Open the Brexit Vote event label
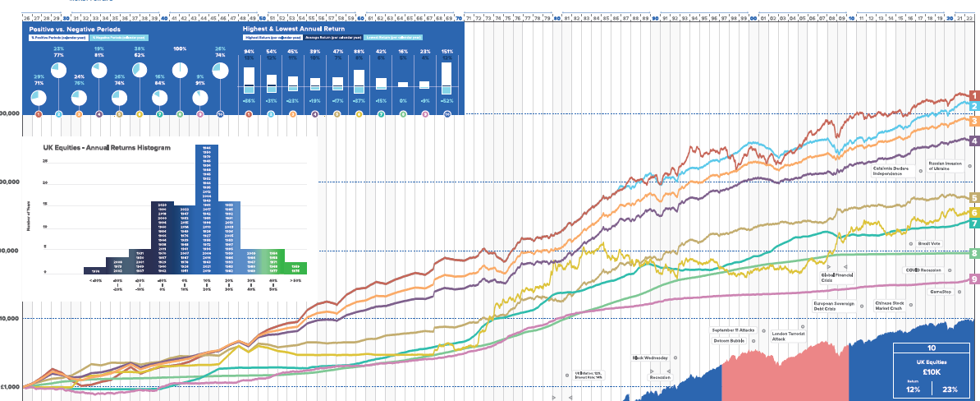 (x=928, y=244)
